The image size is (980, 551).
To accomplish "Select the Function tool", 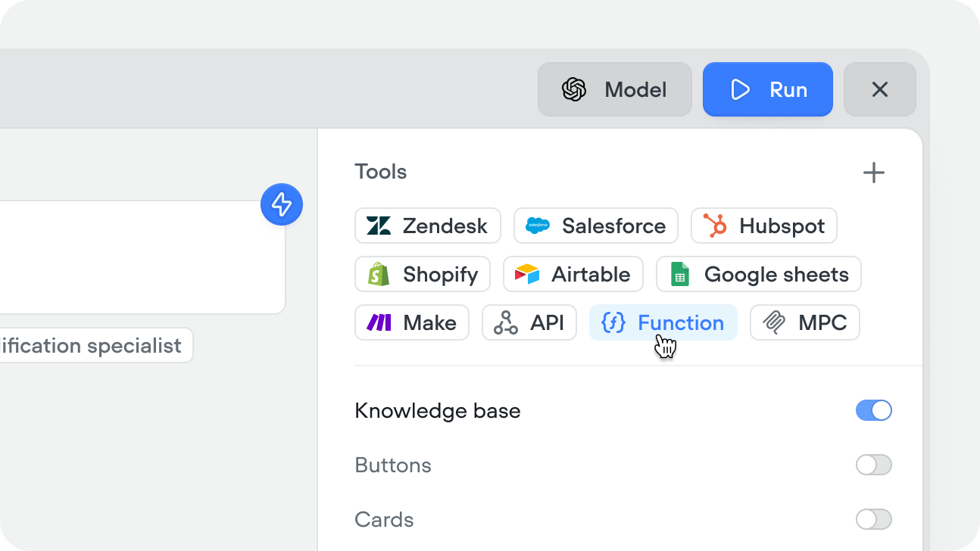I will click(x=663, y=322).
